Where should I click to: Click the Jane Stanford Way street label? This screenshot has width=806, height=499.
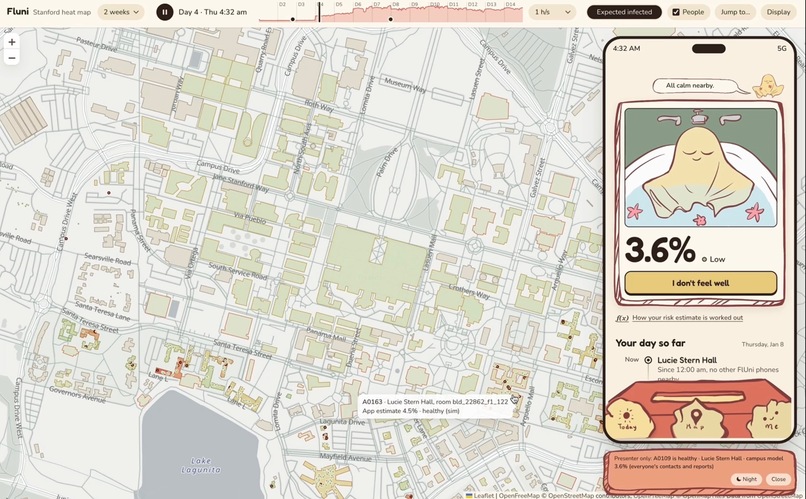point(241,183)
